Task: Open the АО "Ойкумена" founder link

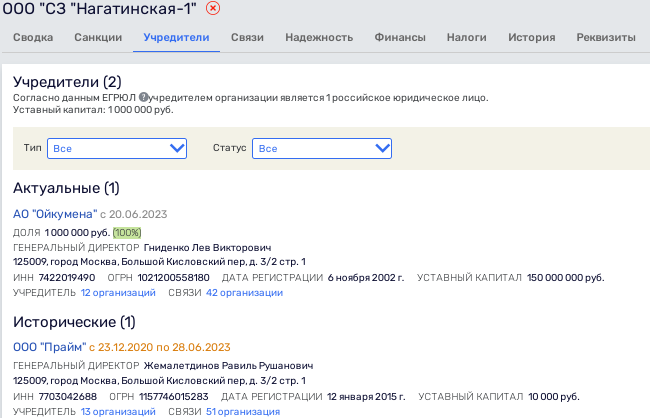Action: coord(55,214)
